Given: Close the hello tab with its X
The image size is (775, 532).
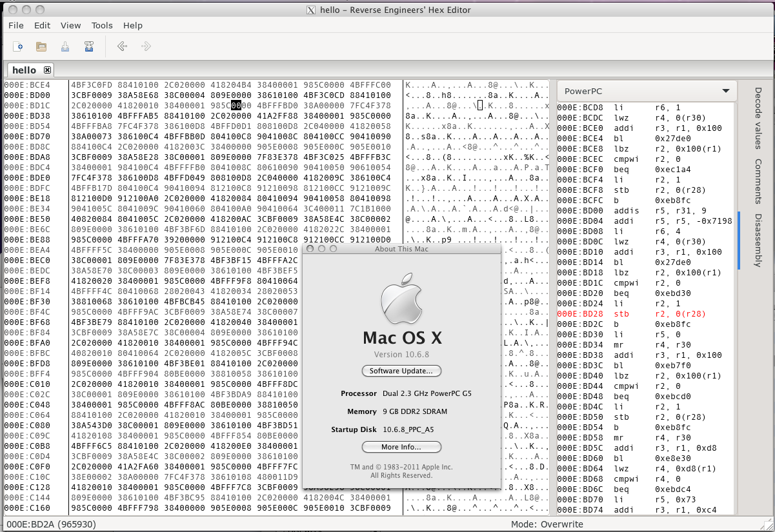Looking at the screenshot, I should point(47,70).
